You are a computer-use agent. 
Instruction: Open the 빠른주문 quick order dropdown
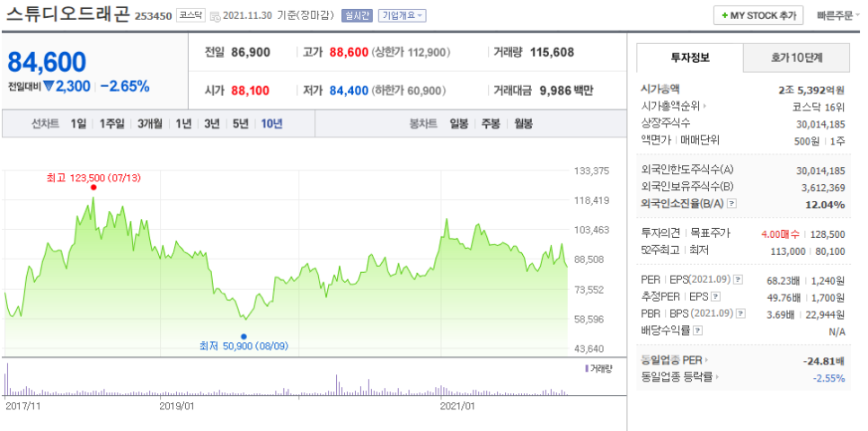(x=837, y=15)
